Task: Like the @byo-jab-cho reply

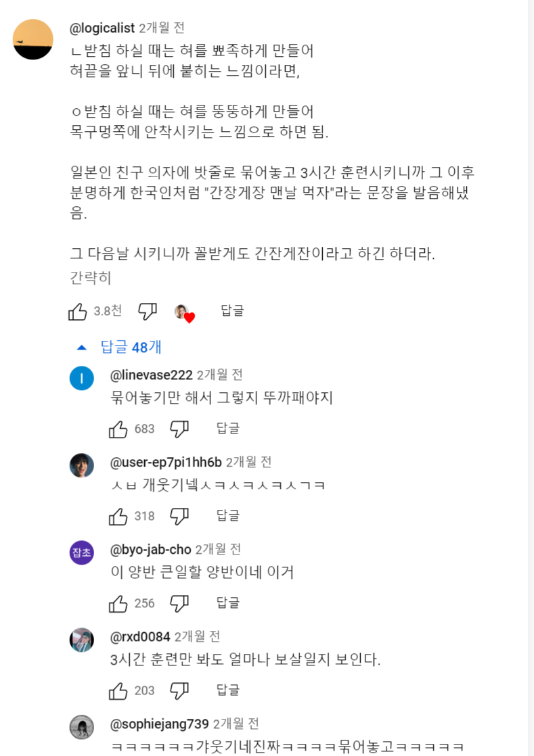Action: (x=118, y=603)
